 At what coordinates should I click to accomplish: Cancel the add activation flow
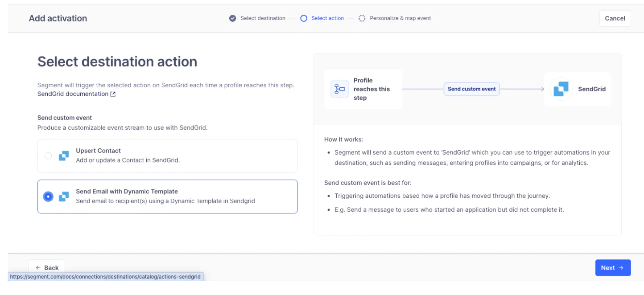(615, 18)
